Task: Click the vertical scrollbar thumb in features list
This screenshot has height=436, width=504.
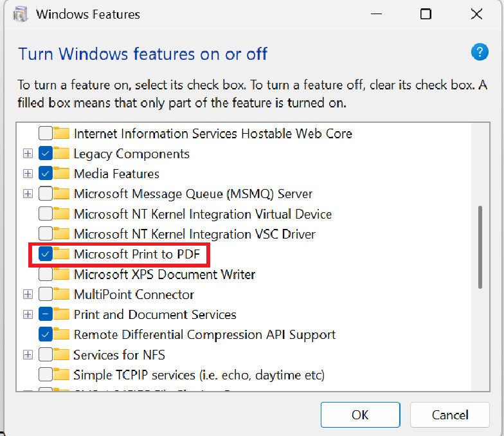Action: [480, 247]
